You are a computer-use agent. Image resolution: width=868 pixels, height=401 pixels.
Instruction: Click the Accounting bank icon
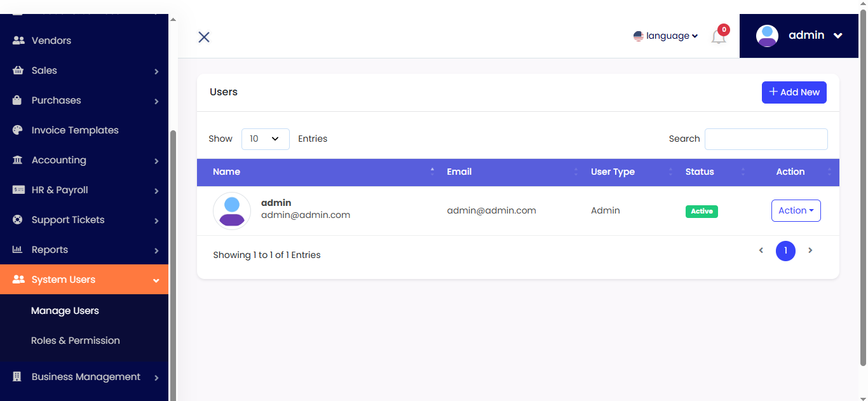pyautogui.click(x=18, y=160)
